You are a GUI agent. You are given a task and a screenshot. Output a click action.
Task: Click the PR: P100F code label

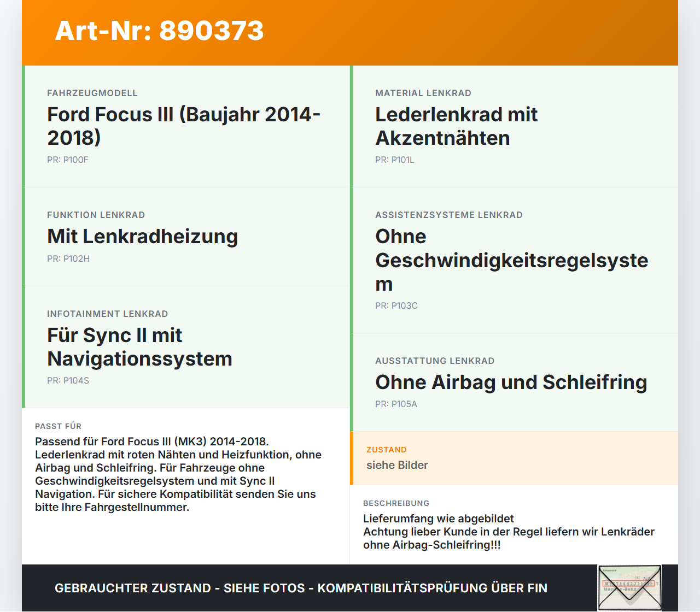(x=67, y=160)
